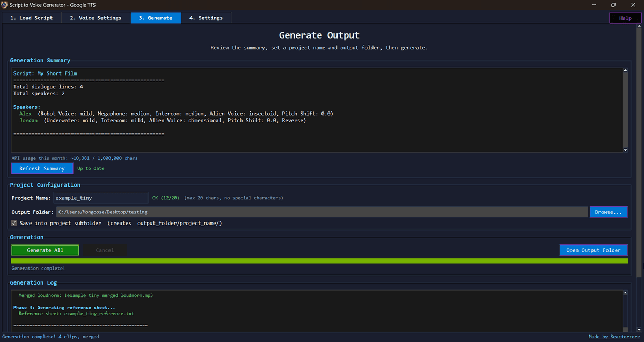Viewport: 644px width, 342px height.
Task: Click the 'Up to date' status label
Action: [x=91, y=168]
